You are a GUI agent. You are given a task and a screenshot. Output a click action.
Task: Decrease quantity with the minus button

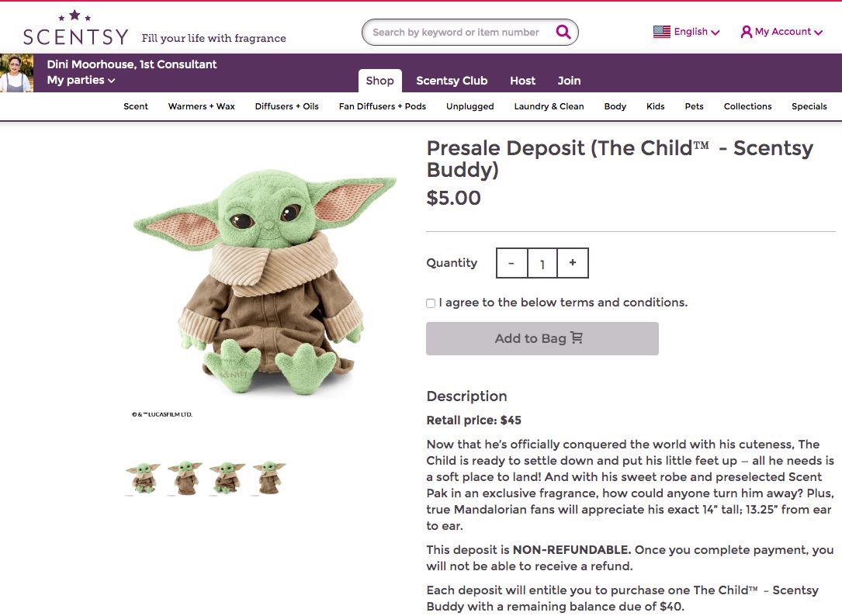tap(511, 263)
